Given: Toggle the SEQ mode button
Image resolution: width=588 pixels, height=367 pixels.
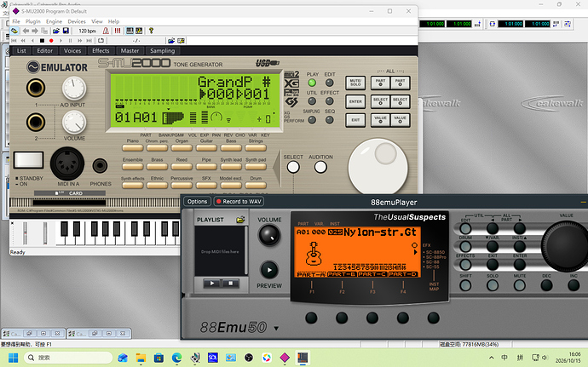Looking at the screenshot, I should click(329, 120).
